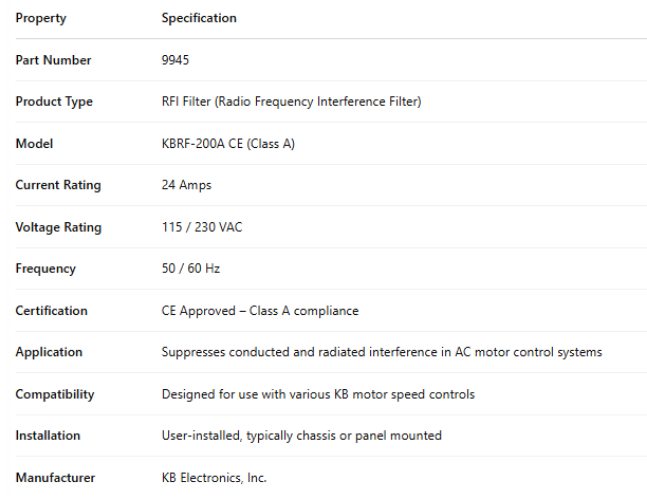647x500 pixels.
Task: Select the Current Rating label
Action: 58,185
